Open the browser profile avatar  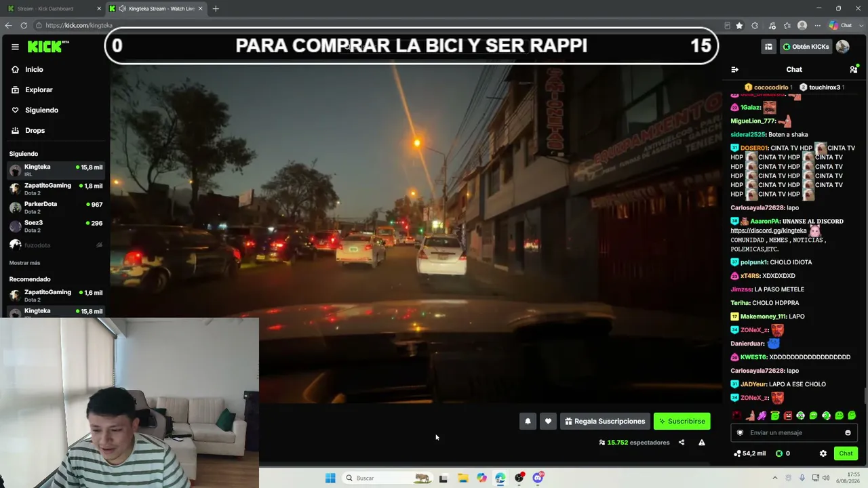(x=802, y=25)
